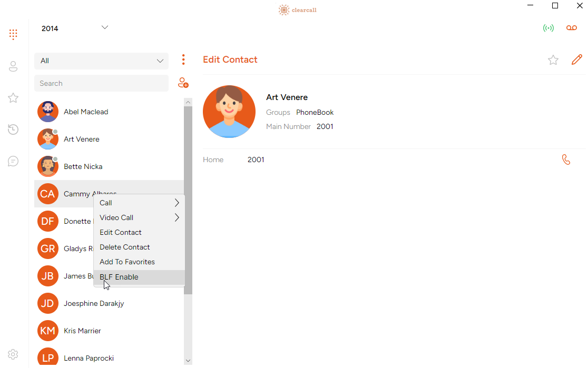Open the Favorites star panel
Screen dimensions: 588x368
click(13, 97)
